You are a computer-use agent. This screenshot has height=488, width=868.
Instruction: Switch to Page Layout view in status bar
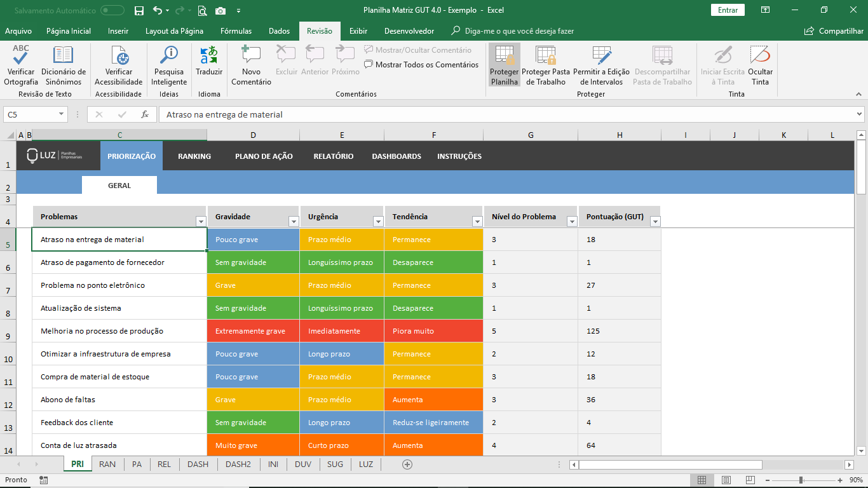coord(726,480)
